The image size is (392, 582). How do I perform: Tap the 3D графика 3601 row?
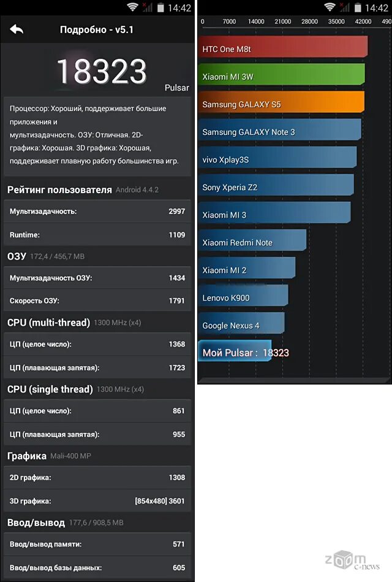[97, 500]
